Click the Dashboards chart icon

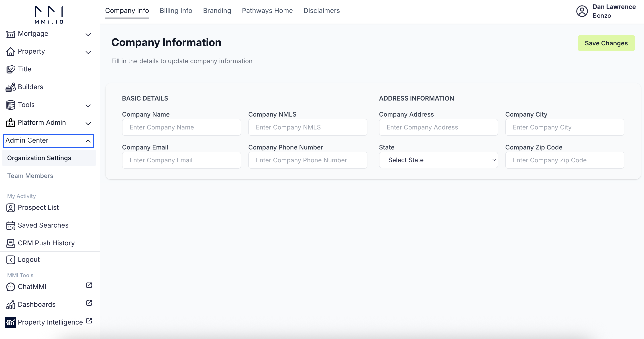10,305
